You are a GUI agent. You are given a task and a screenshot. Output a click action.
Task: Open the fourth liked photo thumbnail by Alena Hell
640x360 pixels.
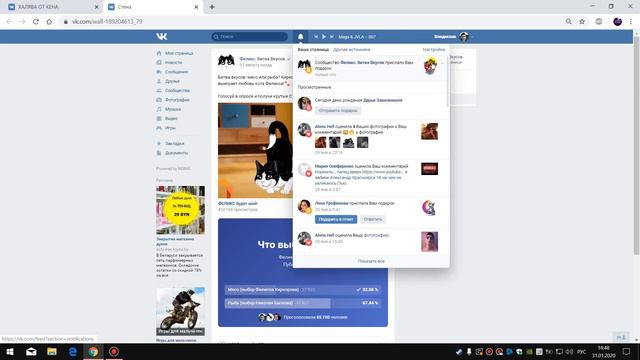[362, 142]
